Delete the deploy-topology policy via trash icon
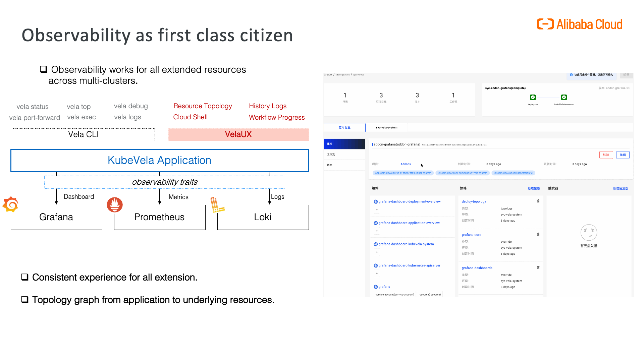Viewport: 644px width, 362px height. click(x=538, y=201)
